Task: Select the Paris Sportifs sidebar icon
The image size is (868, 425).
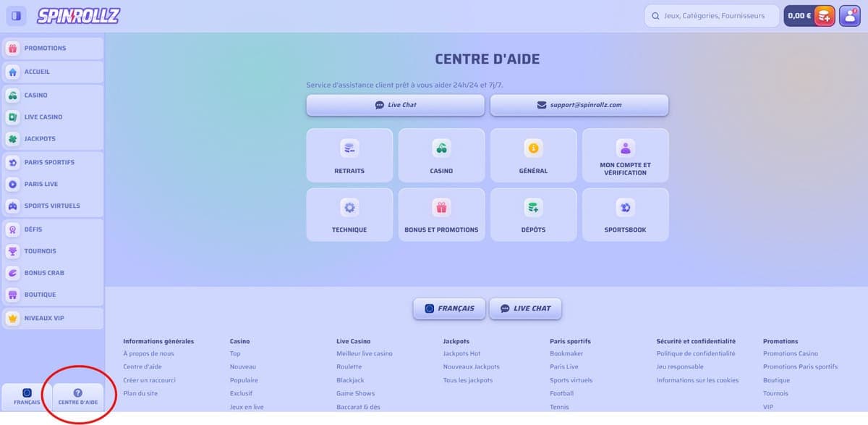Action: click(x=14, y=162)
